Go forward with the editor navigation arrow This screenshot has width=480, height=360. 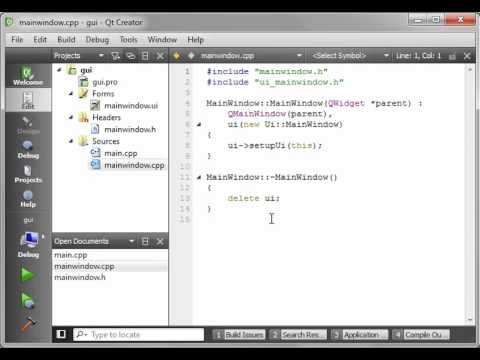191,56
